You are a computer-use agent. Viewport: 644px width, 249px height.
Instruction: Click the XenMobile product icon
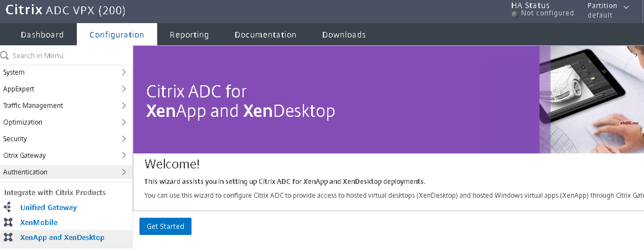[x=8, y=222]
